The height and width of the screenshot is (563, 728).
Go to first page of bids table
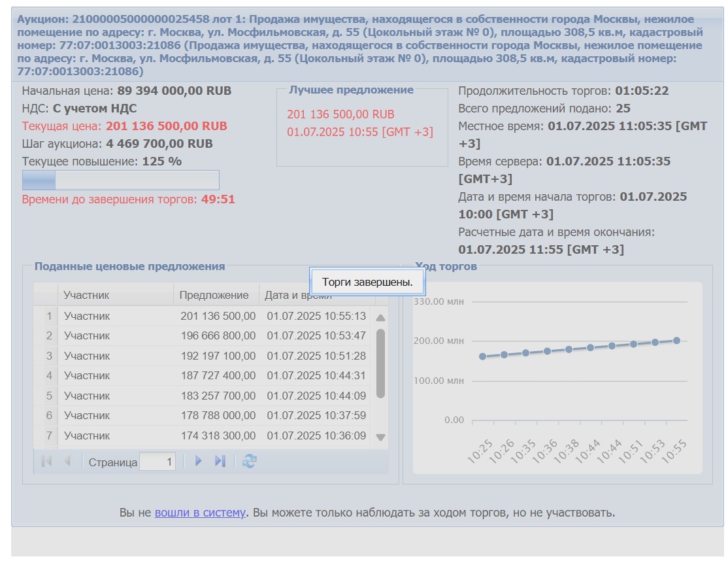46,462
